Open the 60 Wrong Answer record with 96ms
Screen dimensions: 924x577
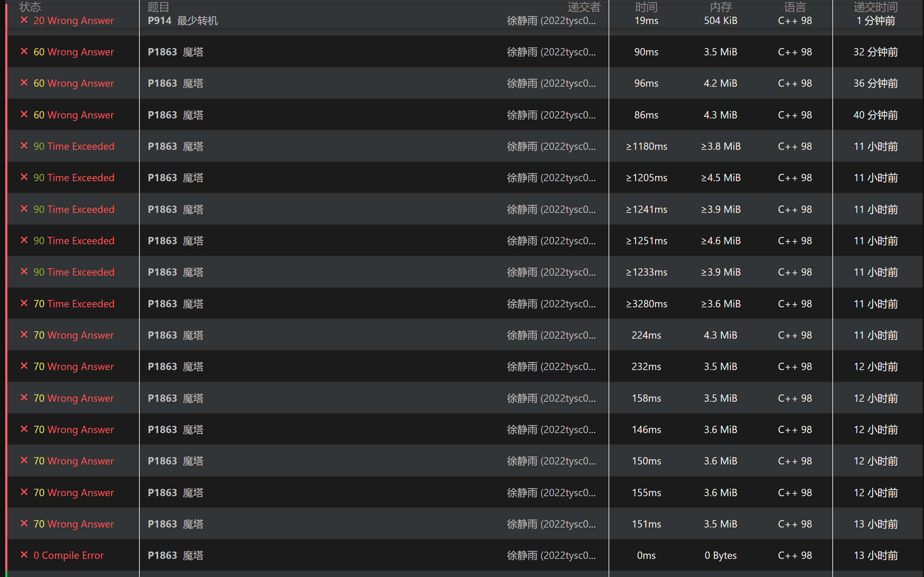74,83
